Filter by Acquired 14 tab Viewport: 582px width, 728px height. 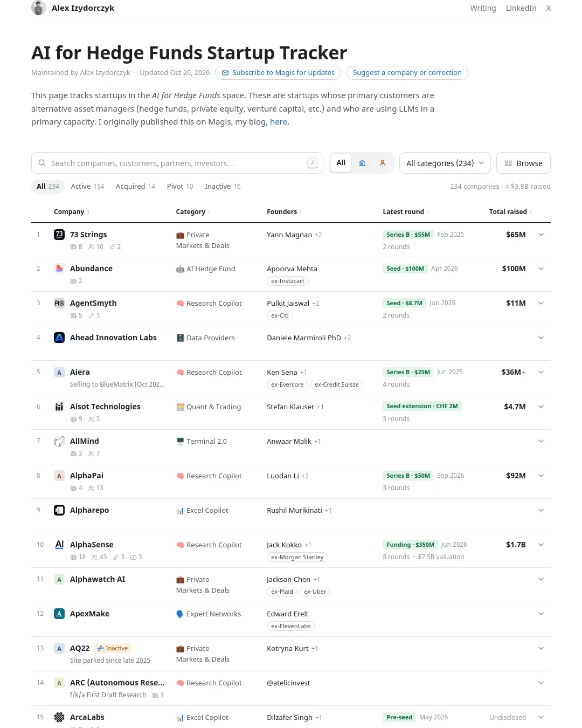tap(135, 187)
